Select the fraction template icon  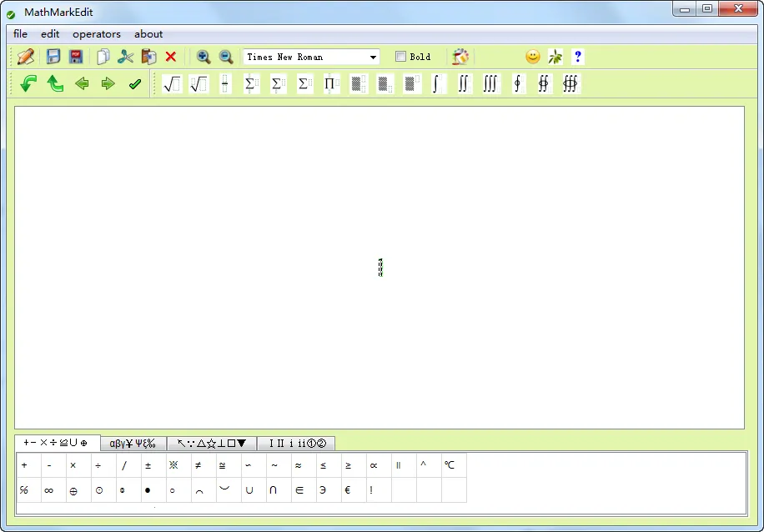[224, 83]
